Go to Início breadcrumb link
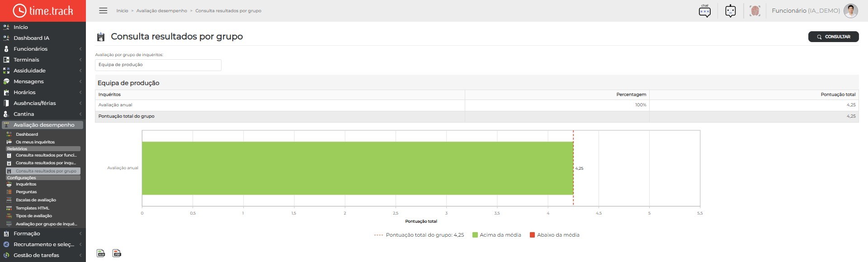Screen dimensions: 868x262 [122, 11]
